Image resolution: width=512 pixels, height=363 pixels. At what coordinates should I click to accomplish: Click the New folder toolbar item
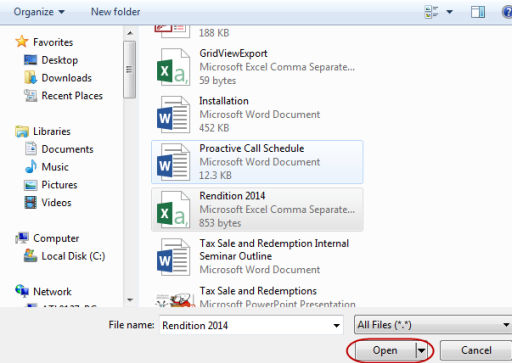point(116,12)
